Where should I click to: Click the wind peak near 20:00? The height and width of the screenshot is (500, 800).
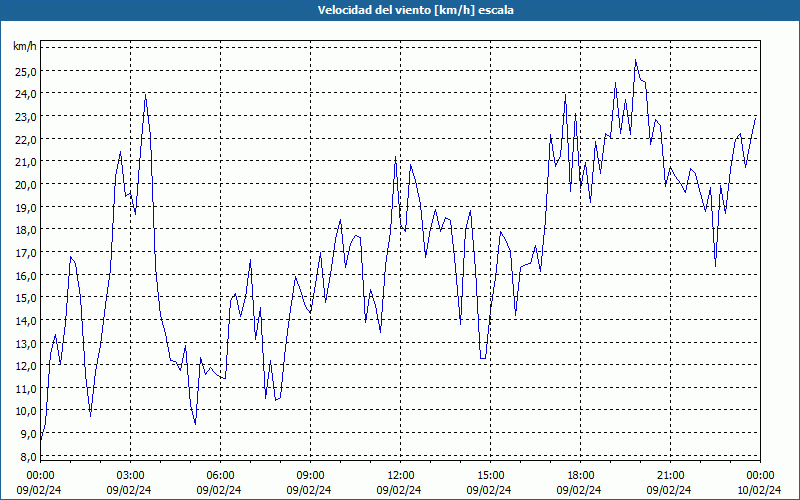tap(635, 60)
